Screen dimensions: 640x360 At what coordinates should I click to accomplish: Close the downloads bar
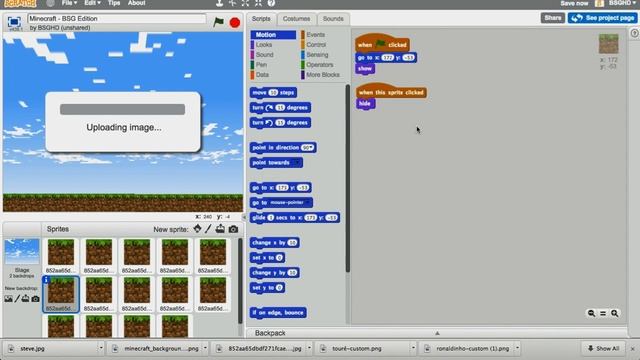[632, 349]
